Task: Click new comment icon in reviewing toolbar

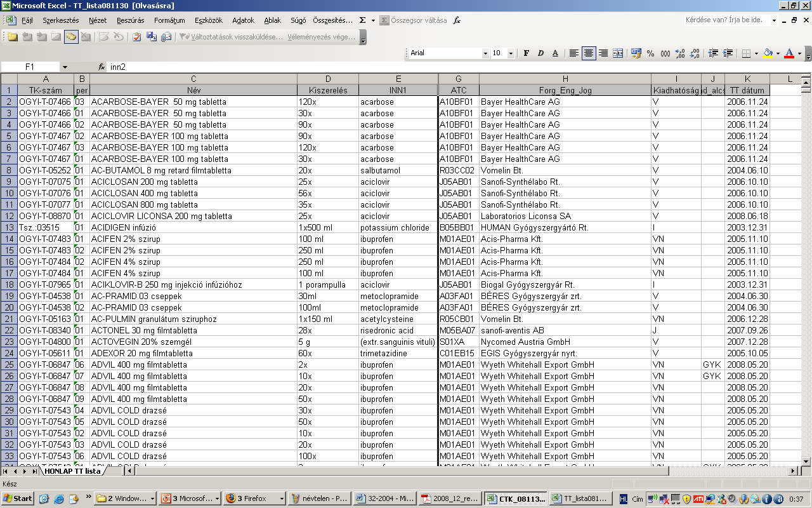Action: 13,37
